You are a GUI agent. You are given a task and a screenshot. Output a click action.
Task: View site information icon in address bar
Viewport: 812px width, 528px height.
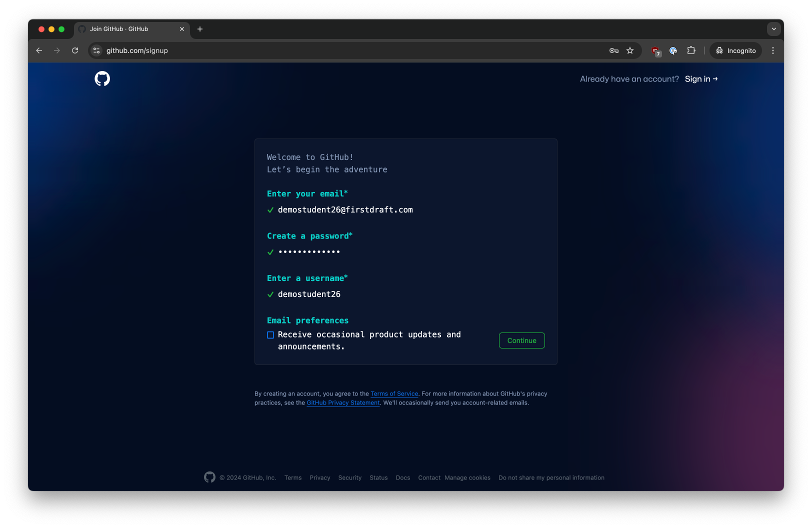[x=96, y=50]
